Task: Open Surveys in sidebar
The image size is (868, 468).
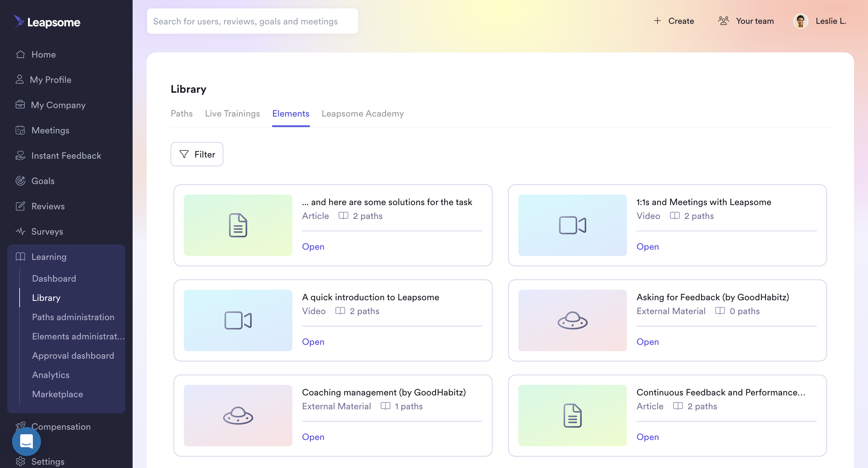Action: coord(39,231)
